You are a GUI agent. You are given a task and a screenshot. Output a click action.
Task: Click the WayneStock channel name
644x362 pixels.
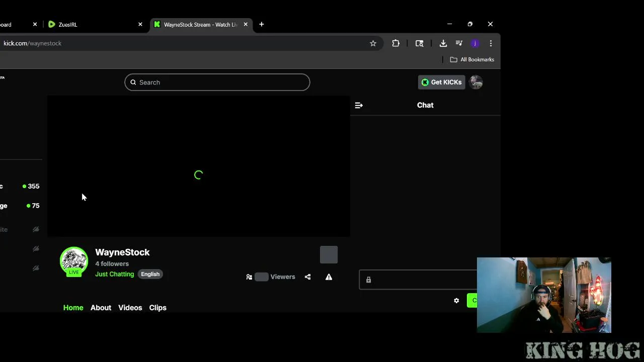click(x=122, y=252)
